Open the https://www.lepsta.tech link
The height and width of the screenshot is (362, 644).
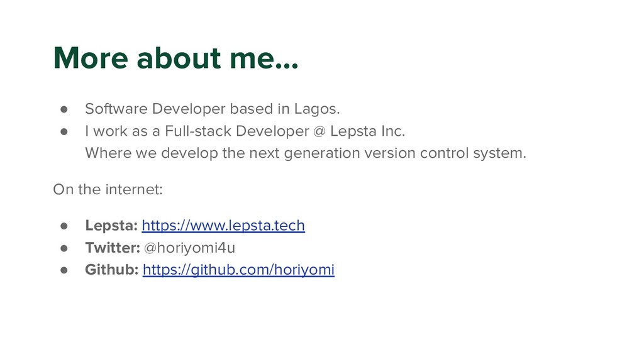[x=223, y=226]
